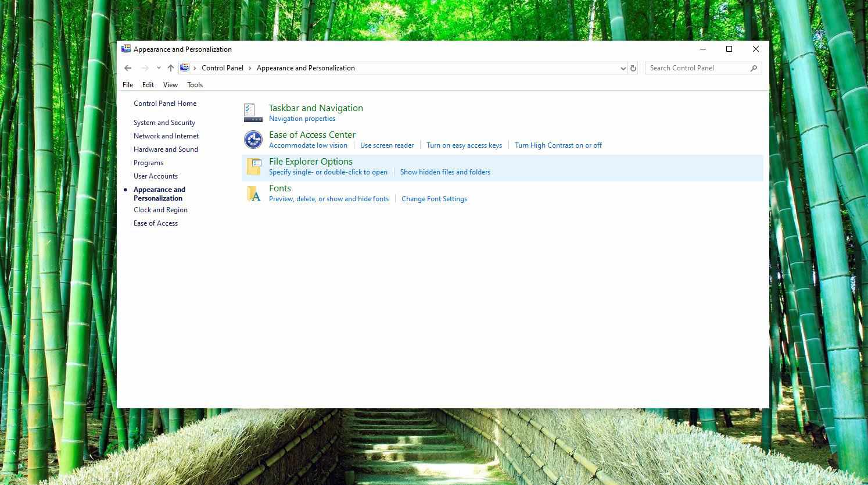Open the File menu
Viewport: 868px width, 485px height.
tap(128, 85)
